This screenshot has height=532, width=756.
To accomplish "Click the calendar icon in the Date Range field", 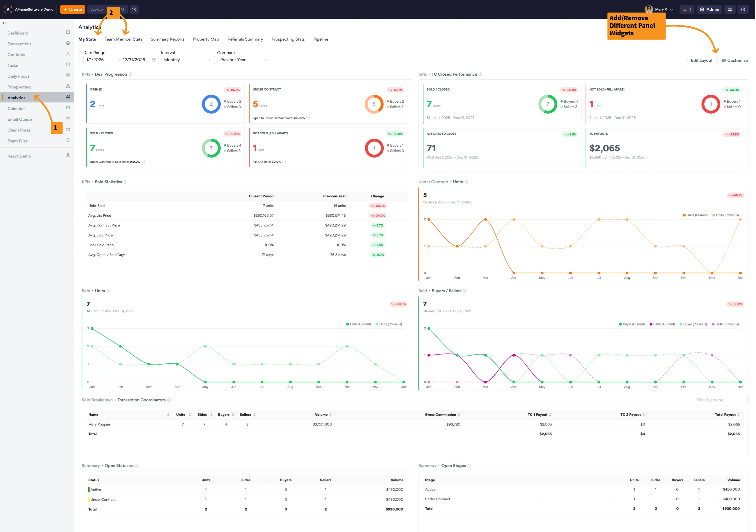I will [x=154, y=60].
